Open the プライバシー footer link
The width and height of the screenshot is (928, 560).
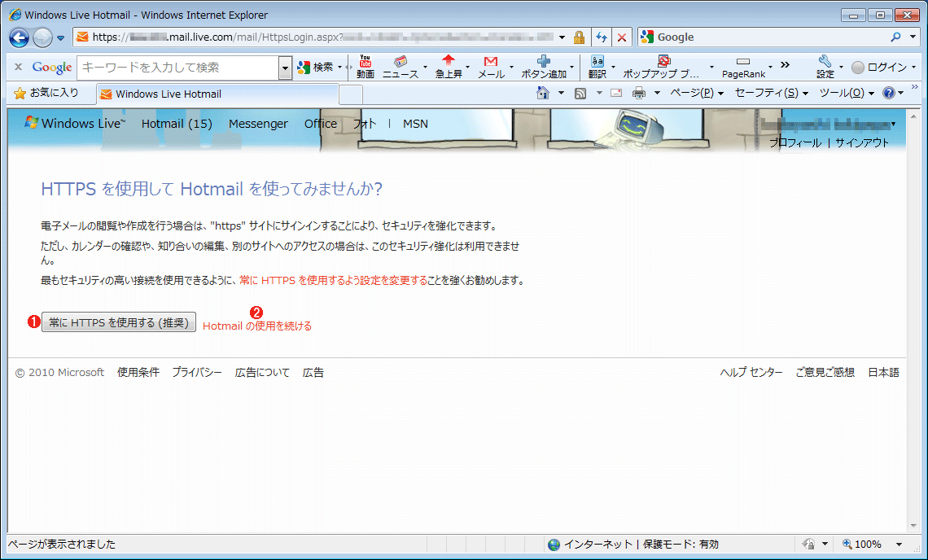[x=196, y=372]
